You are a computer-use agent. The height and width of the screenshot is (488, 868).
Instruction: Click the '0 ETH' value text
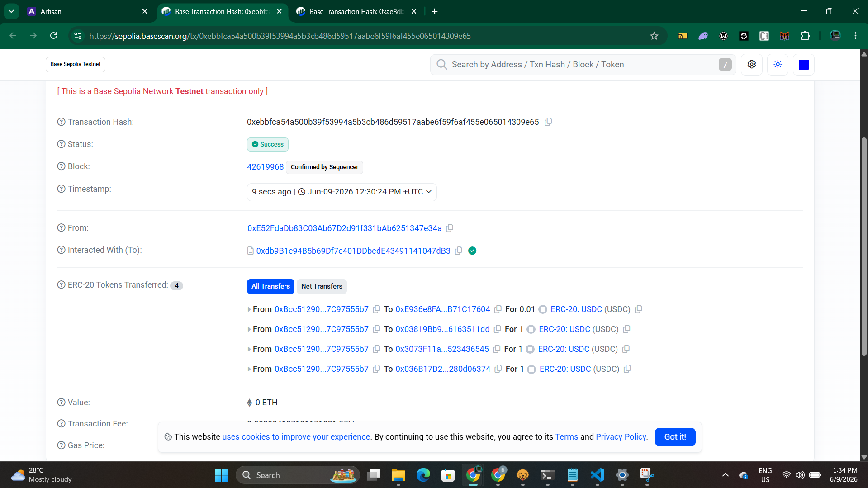click(266, 403)
